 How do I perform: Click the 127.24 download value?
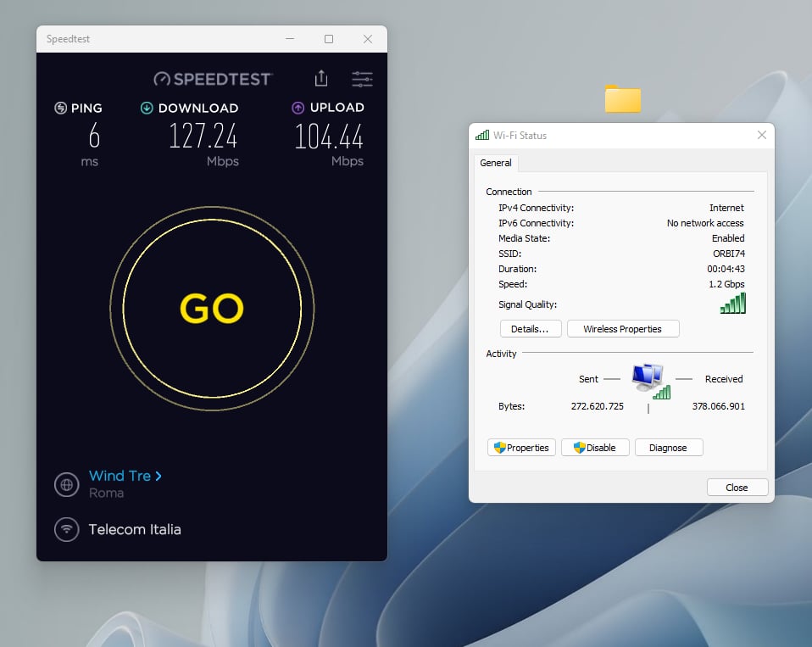coord(203,136)
